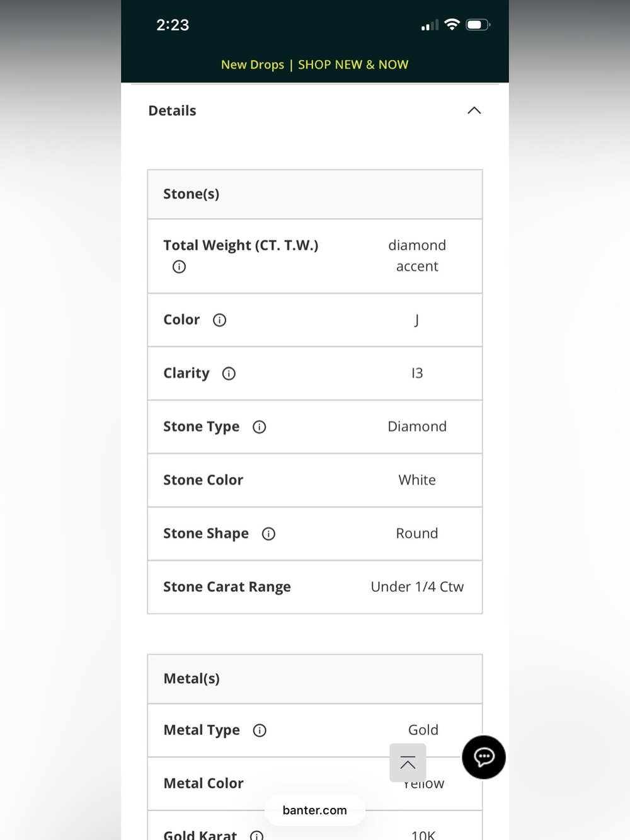
Task: Tap the 2:23 clock in the status bar
Action: click(173, 25)
